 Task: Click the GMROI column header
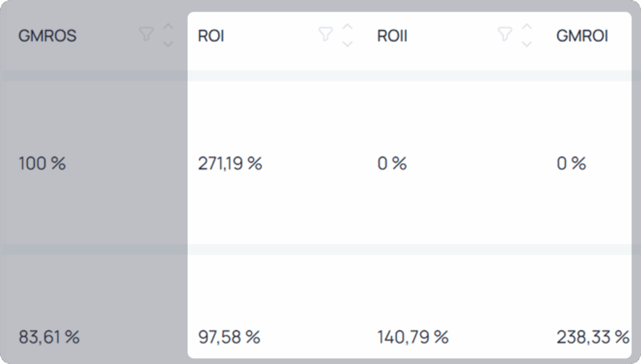pos(582,36)
